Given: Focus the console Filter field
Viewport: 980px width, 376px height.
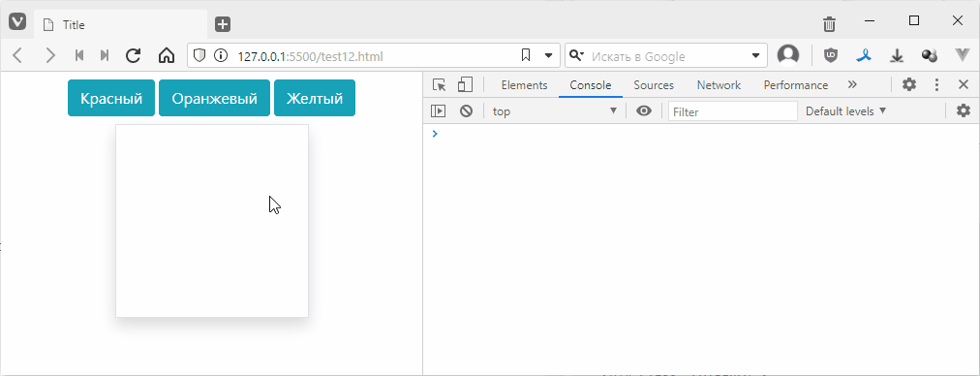Looking at the screenshot, I should [732, 111].
